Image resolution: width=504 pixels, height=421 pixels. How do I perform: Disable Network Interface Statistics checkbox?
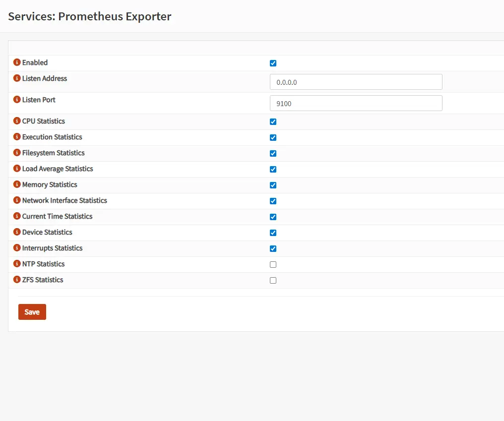coord(273,201)
